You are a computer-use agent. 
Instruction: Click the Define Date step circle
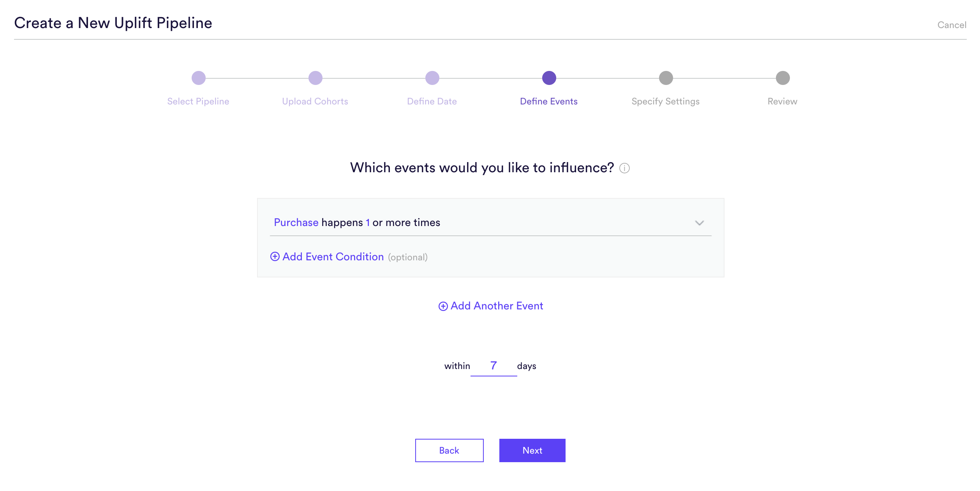click(x=432, y=78)
